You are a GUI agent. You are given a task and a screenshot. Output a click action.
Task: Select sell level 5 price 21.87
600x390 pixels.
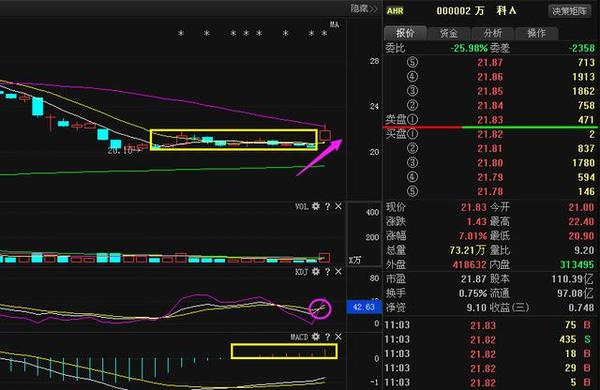[x=490, y=62]
